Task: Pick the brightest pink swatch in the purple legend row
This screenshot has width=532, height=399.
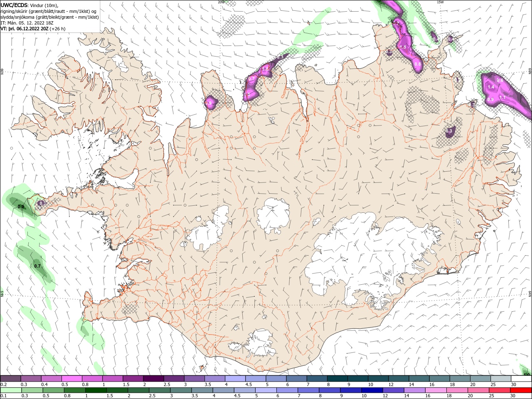Action: 71,379
